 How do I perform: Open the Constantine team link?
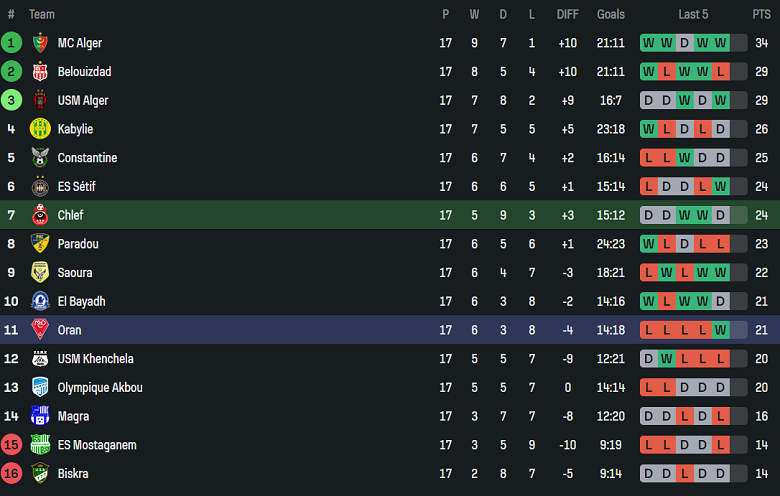point(87,158)
